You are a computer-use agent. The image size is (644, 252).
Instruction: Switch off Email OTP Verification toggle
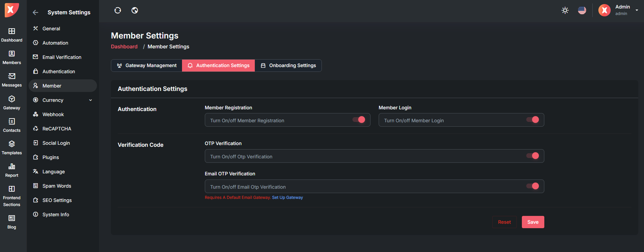click(x=533, y=186)
